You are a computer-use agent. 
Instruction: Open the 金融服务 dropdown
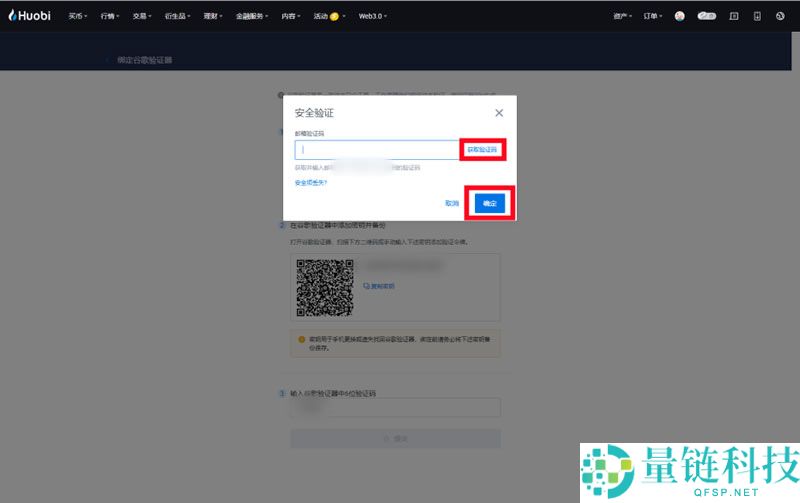pyautogui.click(x=252, y=16)
